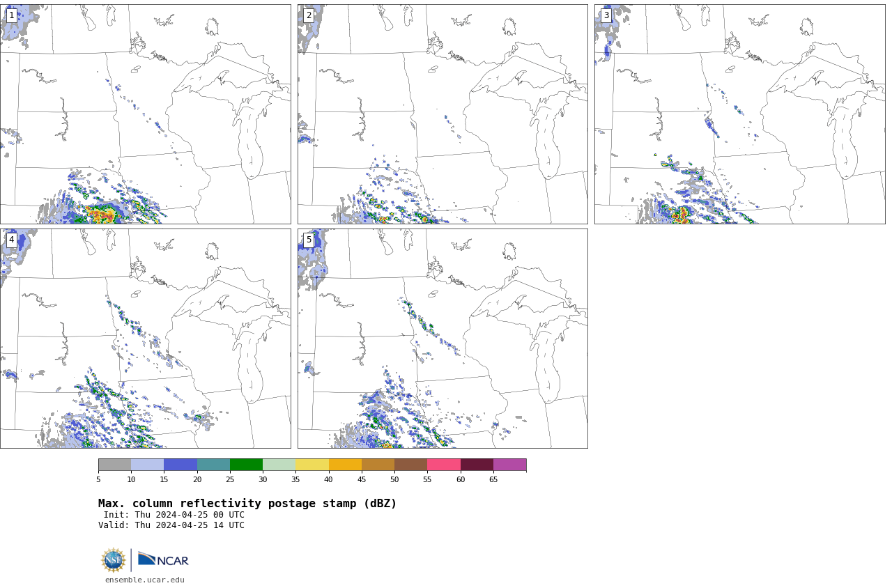The height and width of the screenshot is (588, 892).
Task: Select the purple 65+ dBZ swatch
Action: tap(510, 465)
